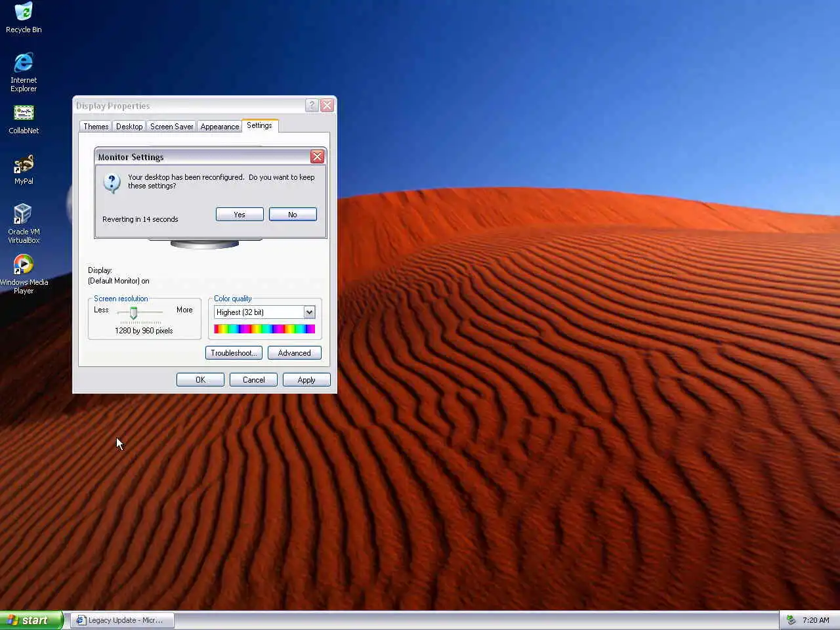Viewport: 840px width, 630px height.
Task: Close the Display Properties window
Action: coord(327,106)
